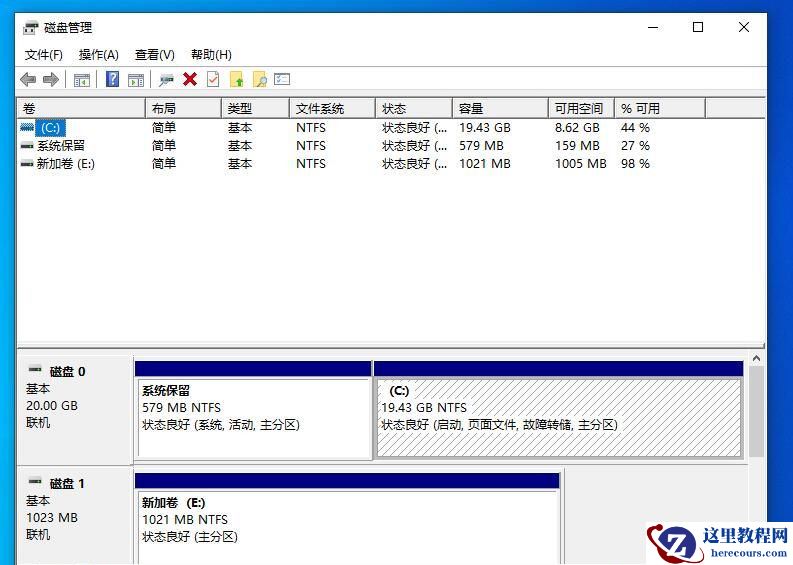Click the red X delete icon

190,79
